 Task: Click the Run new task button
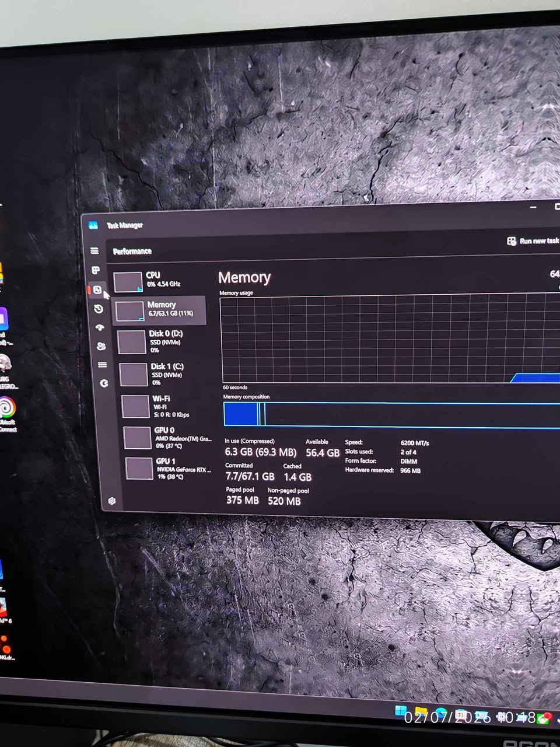coord(534,240)
